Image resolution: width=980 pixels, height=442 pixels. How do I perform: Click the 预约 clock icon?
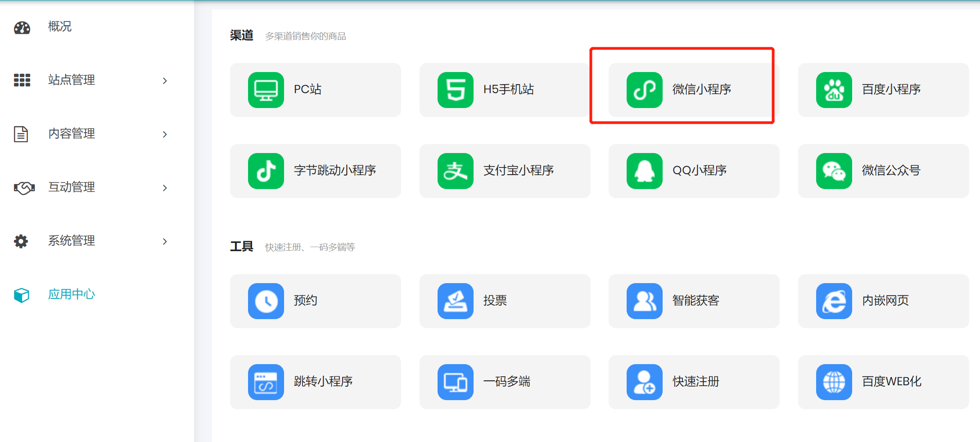266,301
